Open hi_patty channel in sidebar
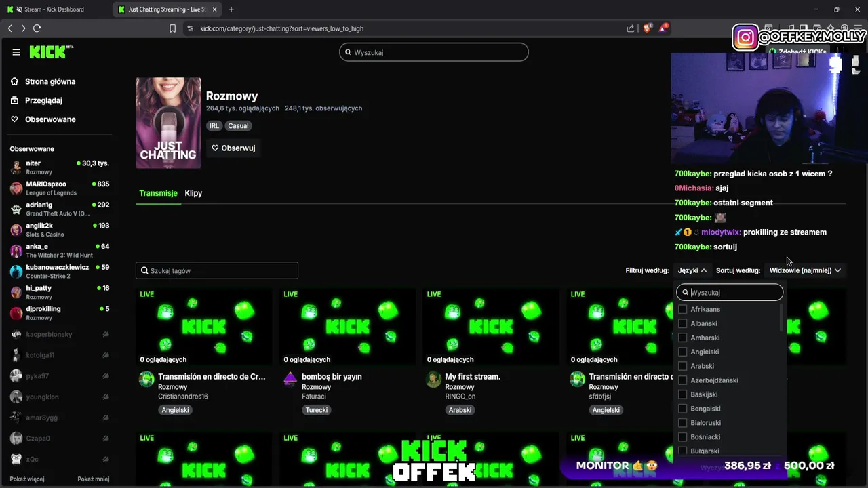This screenshot has width=868, height=488. [x=60, y=292]
